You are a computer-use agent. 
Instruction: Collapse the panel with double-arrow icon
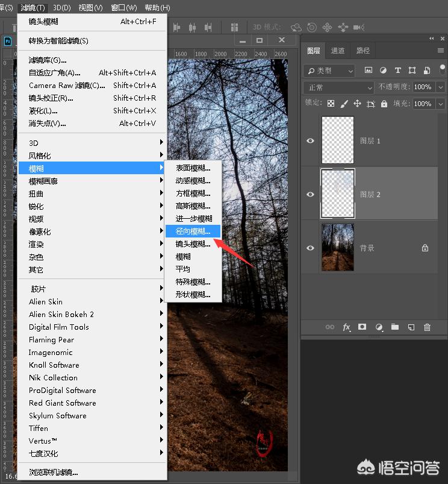point(432,39)
